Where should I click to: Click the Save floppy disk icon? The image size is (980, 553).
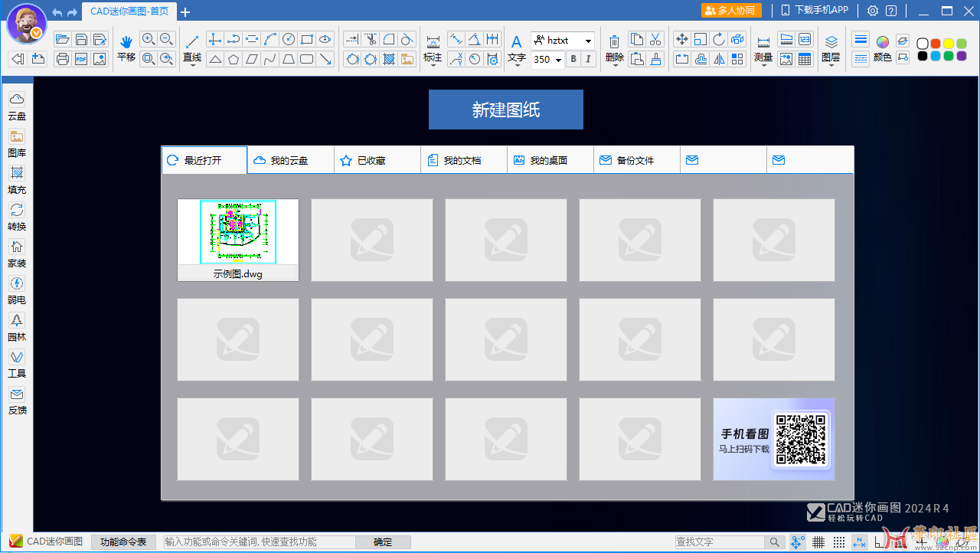tap(81, 39)
